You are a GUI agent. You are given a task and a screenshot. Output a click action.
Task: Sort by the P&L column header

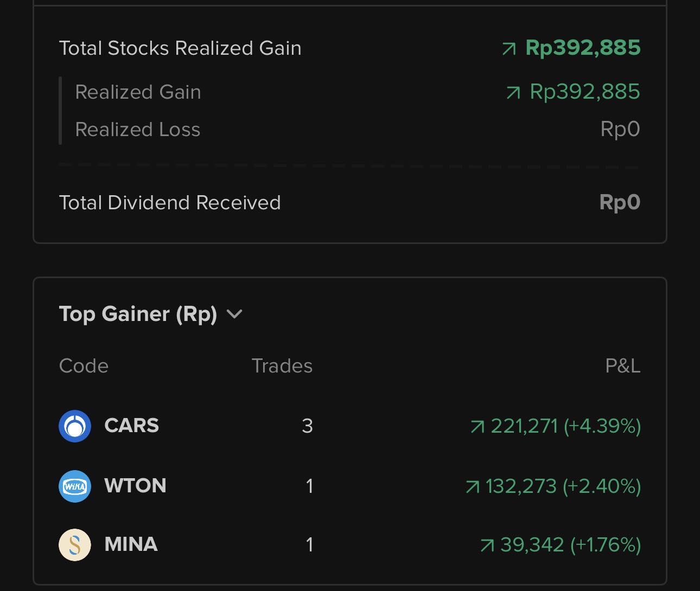[x=622, y=366]
